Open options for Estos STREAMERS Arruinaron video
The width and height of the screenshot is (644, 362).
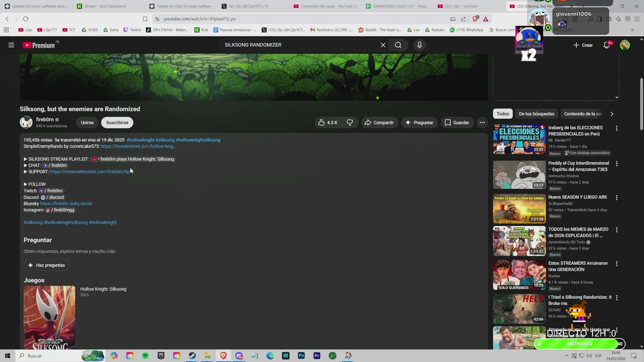[616, 263]
